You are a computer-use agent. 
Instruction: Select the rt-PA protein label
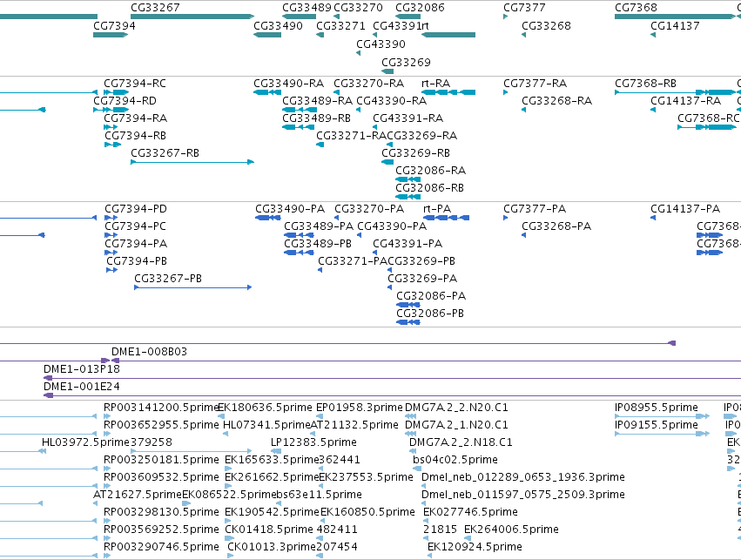point(437,209)
